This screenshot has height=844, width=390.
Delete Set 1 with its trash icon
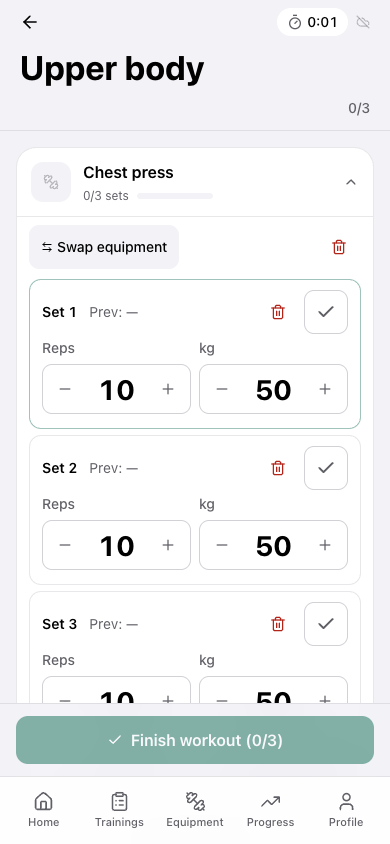(x=278, y=312)
